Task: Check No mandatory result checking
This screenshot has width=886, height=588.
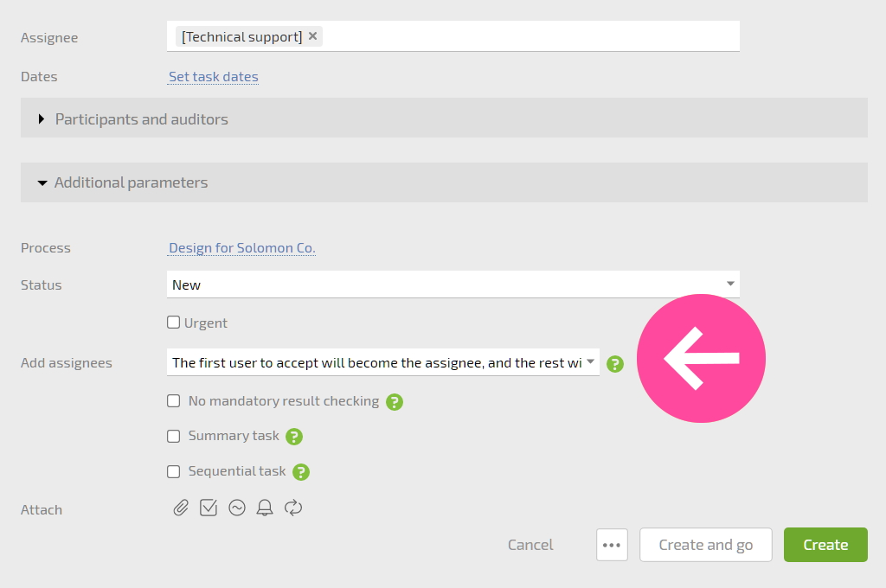Action: [173, 401]
